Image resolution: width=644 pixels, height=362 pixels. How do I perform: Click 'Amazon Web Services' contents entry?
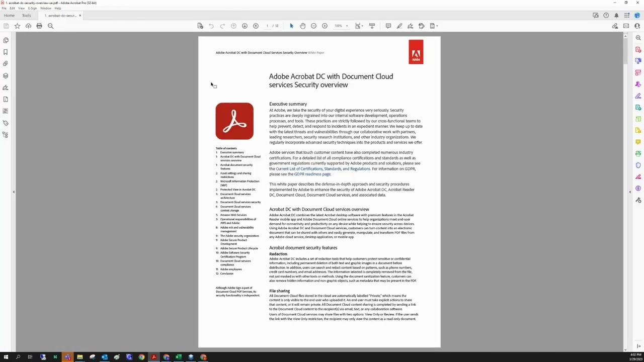coord(233,215)
